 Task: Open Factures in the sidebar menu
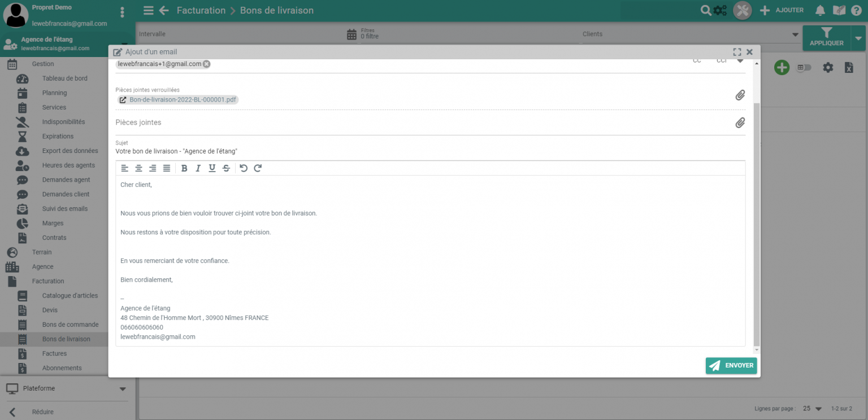(55, 353)
